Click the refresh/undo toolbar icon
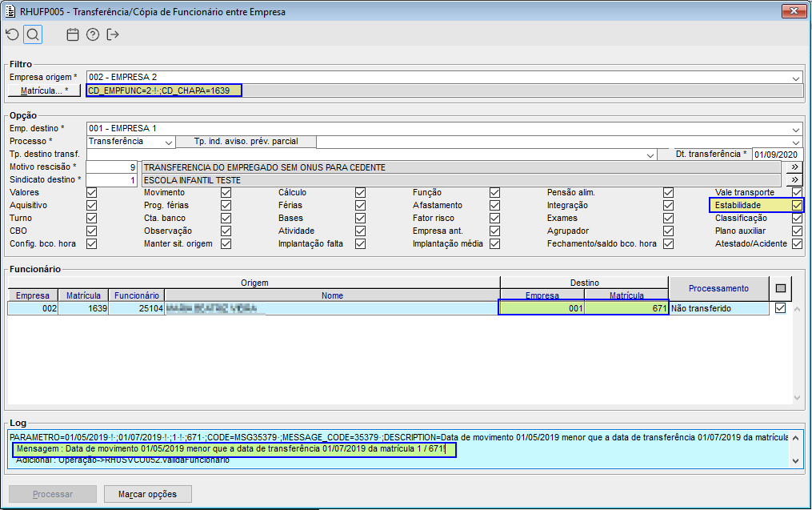Image resolution: width=812 pixels, height=510 pixels. [x=13, y=34]
